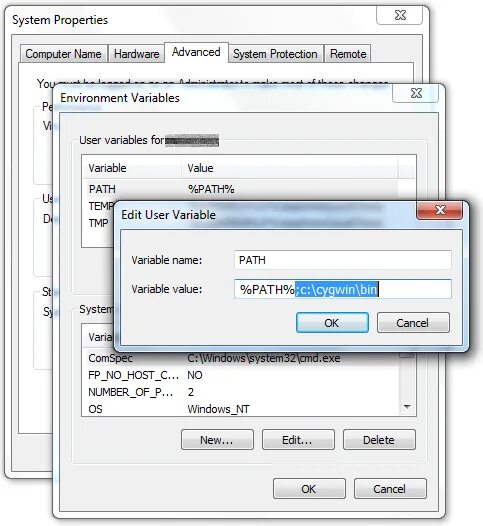Click Cancel in Environment Variables window
Viewport: 483px width, 526px height.
tap(390, 489)
